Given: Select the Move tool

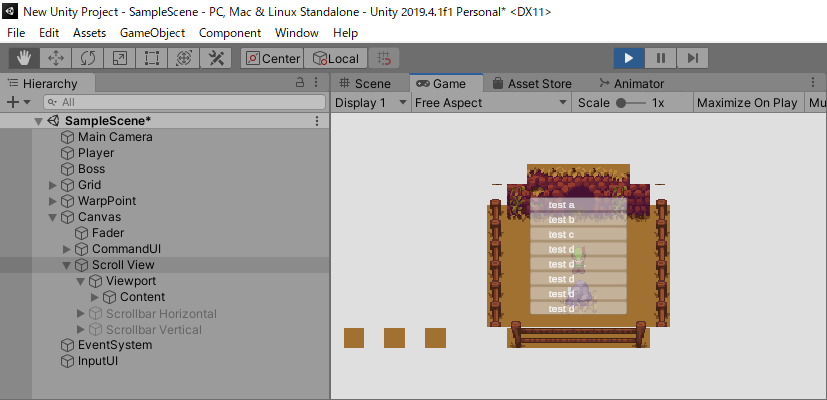Looking at the screenshot, I should (x=55, y=58).
